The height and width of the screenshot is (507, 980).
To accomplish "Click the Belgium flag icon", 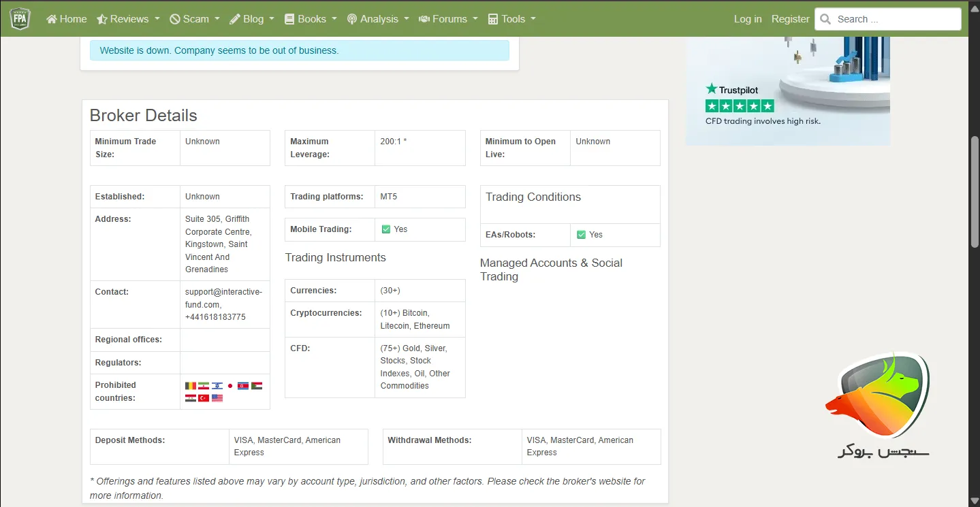I will (191, 386).
